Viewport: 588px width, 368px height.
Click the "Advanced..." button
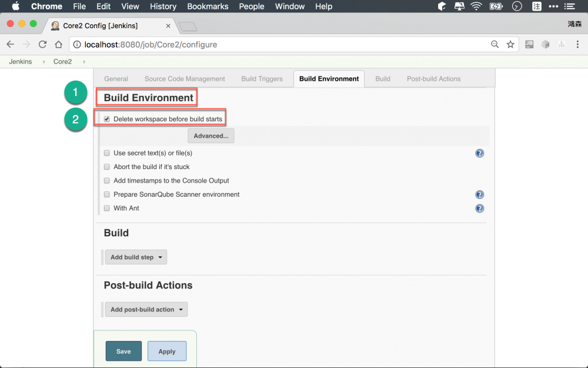211,135
